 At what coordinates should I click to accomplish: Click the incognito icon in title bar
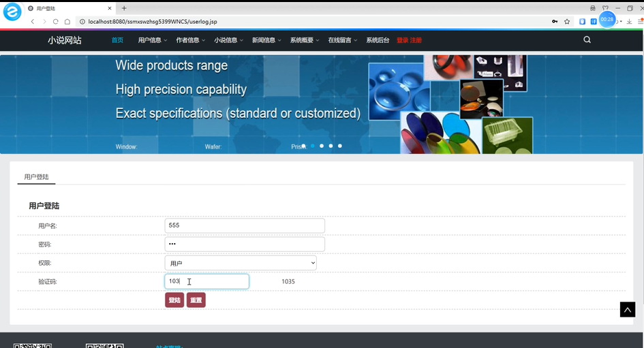pyautogui.click(x=593, y=7)
